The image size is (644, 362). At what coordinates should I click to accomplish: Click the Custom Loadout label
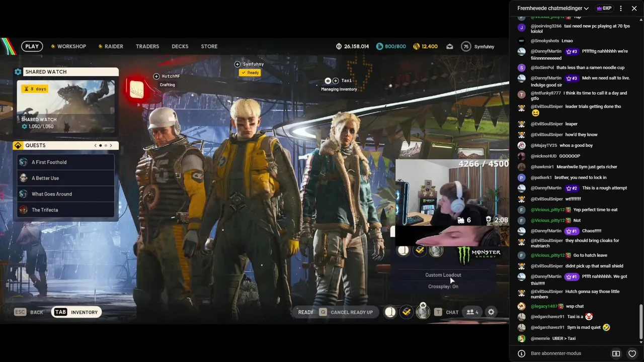(443, 275)
